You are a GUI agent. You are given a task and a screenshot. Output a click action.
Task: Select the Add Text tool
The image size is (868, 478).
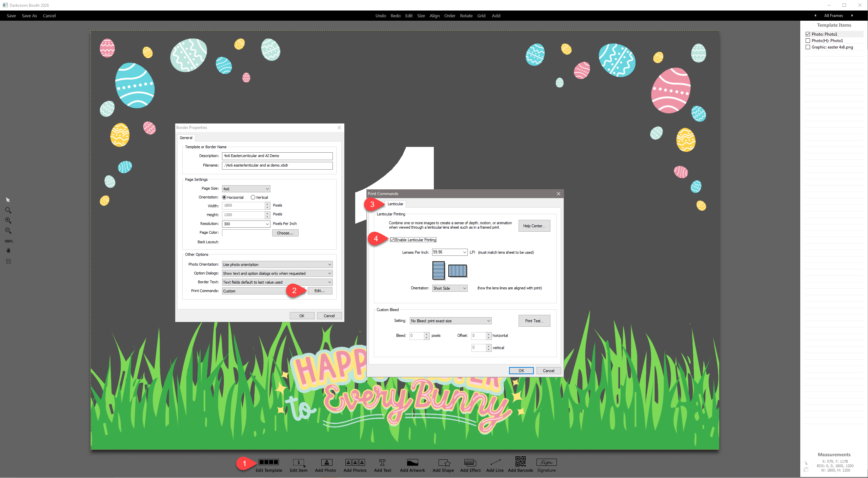tap(382, 463)
